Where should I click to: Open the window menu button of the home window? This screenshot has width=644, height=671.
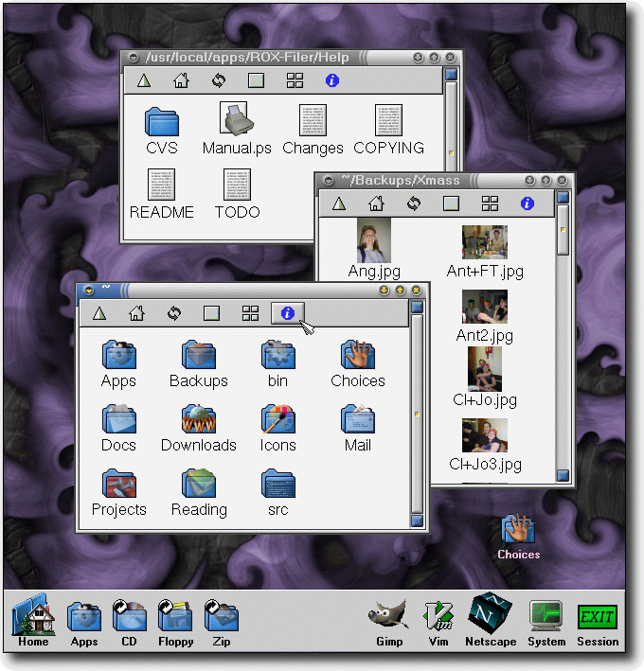[89, 291]
